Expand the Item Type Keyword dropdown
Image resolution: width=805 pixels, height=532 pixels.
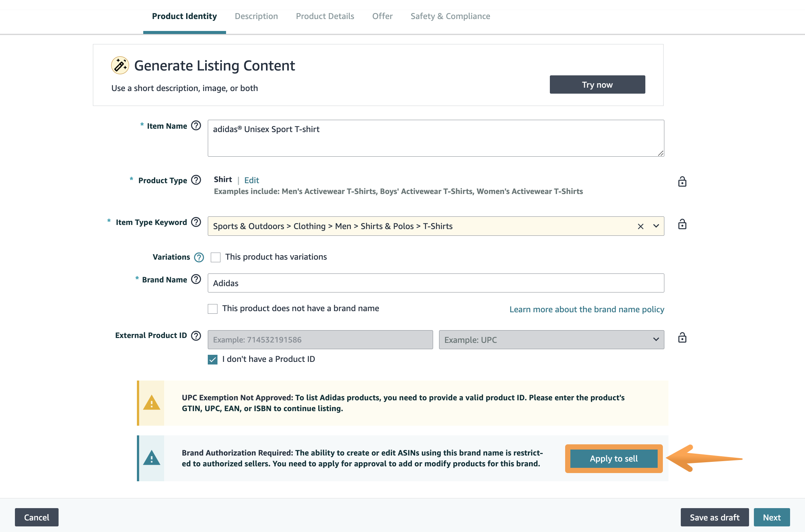coord(656,226)
